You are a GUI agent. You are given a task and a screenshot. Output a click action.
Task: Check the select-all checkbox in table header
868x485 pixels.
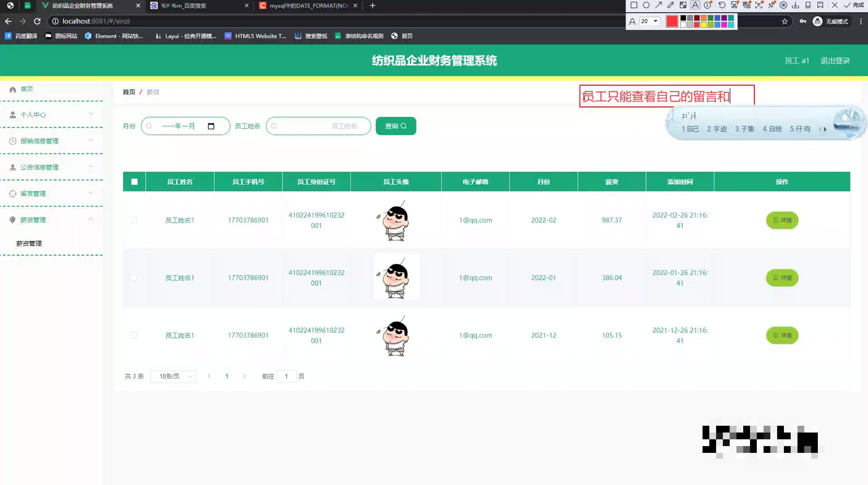[x=134, y=181]
